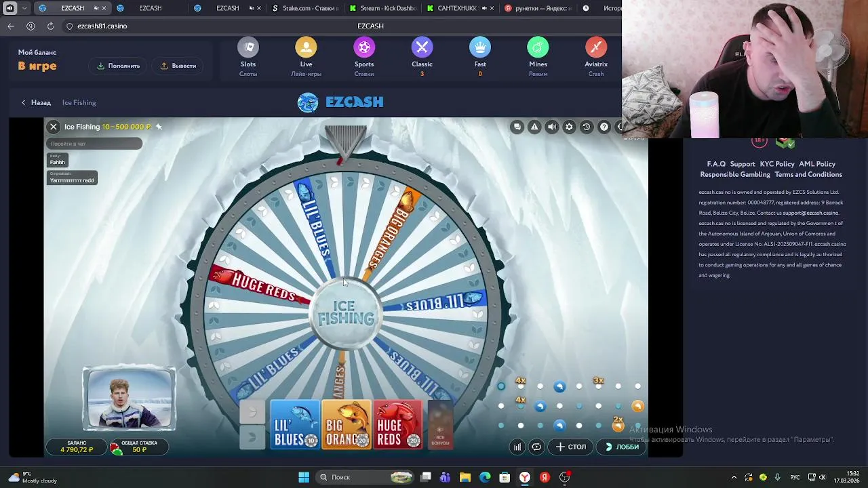The image size is (868, 488).
Task: Bet on Lil' Blues
Action: point(295,424)
